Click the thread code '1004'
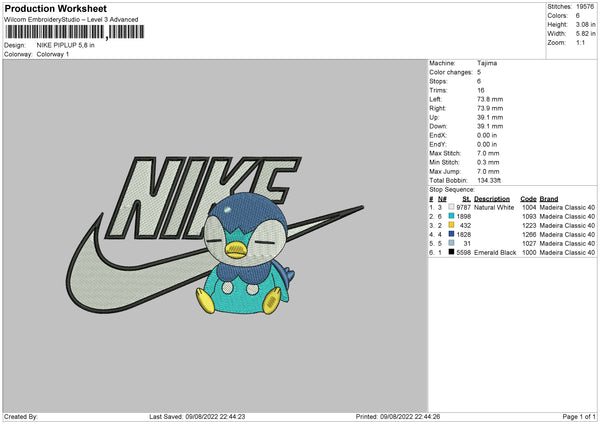The height and width of the screenshot is (424, 600). pos(529,207)
